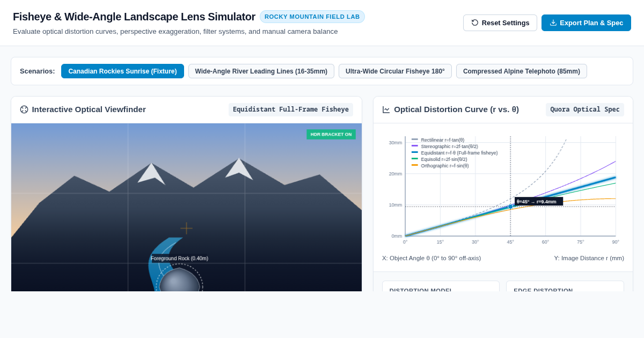Click Optical Distortion Curve heading
Screen dimensions: 644x338
click(x=456, y=109)
